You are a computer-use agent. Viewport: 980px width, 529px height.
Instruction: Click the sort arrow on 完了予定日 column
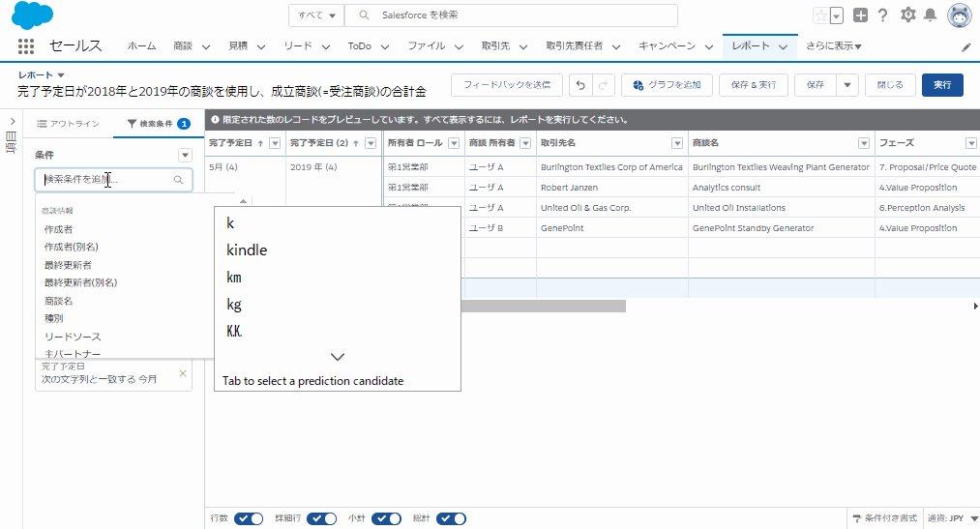pyautogui.click(x=260, y=144)
